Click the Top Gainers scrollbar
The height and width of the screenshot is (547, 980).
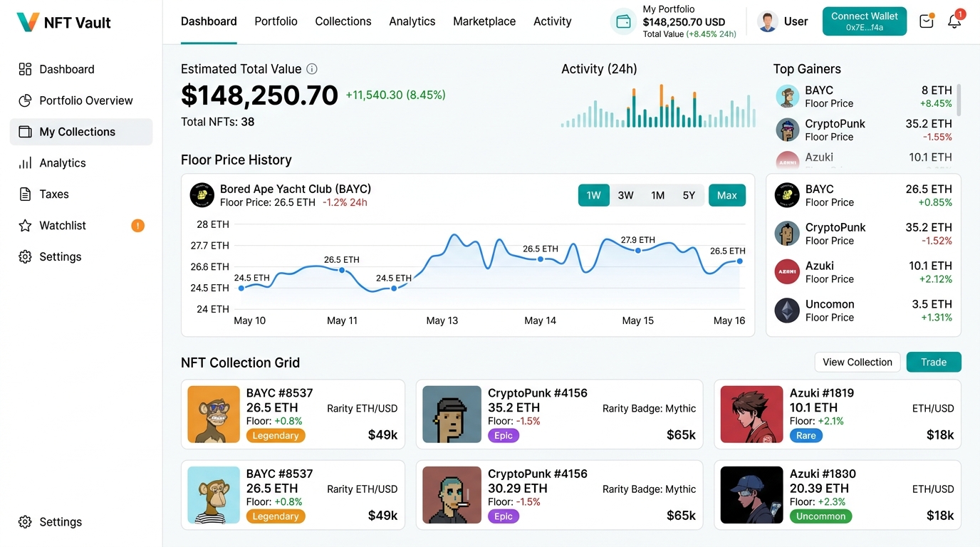[x=959, y=100]
